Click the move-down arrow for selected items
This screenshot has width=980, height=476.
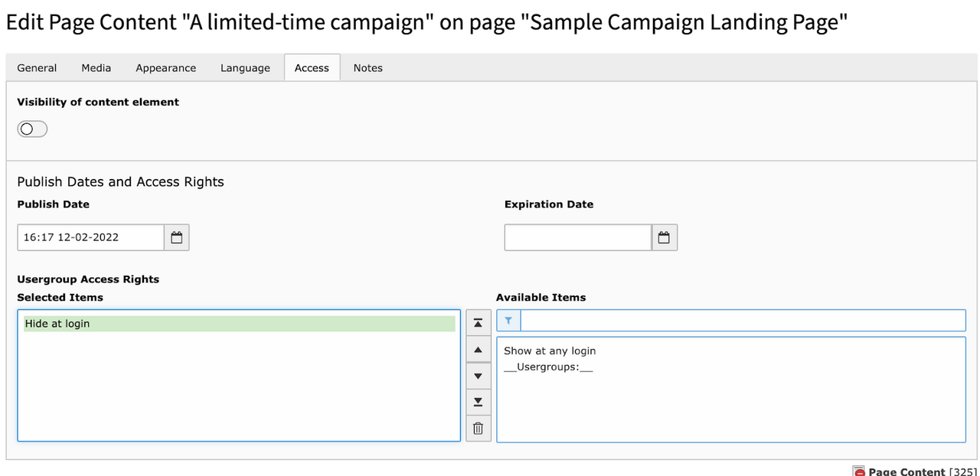point(478,376)
